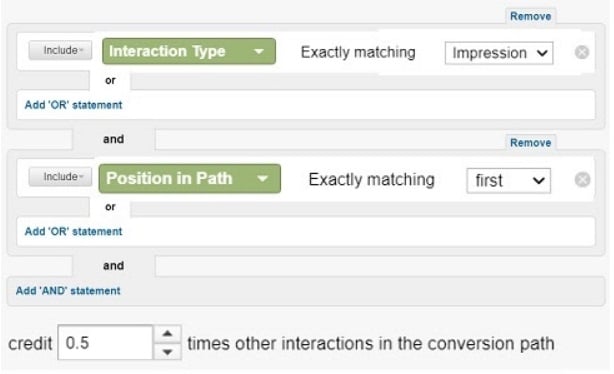Select the Exactly matching text for Interaction Type
The height and width of the screenshot is (374, 614).
[358, 52]
